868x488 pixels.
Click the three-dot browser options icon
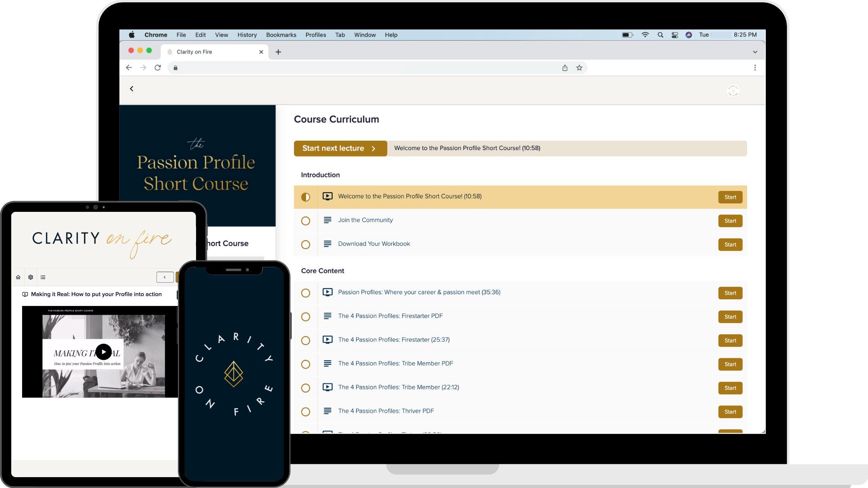point(755,67)
